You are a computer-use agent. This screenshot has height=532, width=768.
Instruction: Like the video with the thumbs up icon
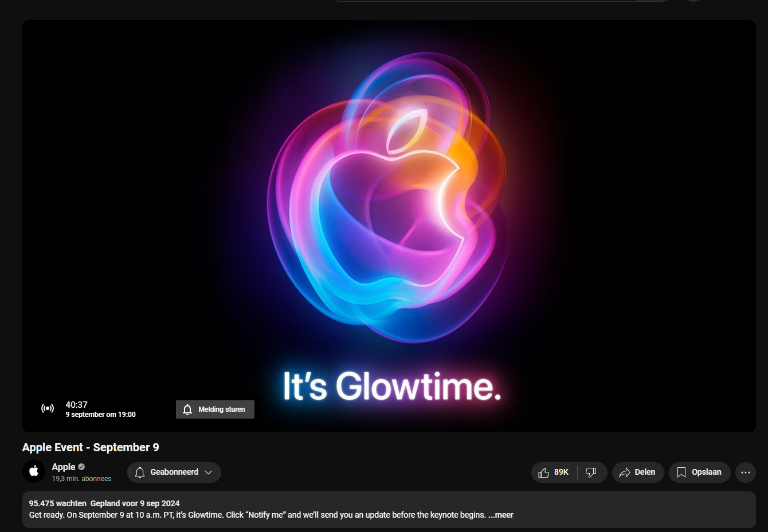[x=544, y=472]
